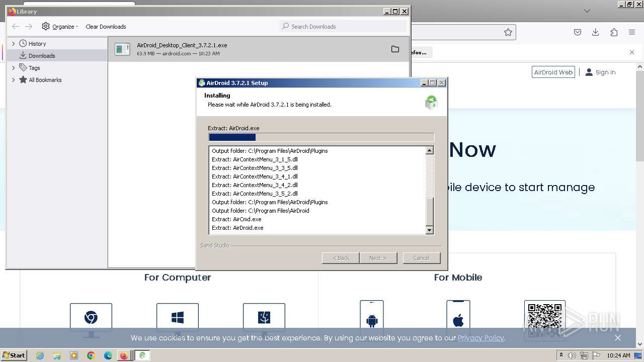Go forward in the Library window
644x362 pixels.
click(x=29, y=26)
